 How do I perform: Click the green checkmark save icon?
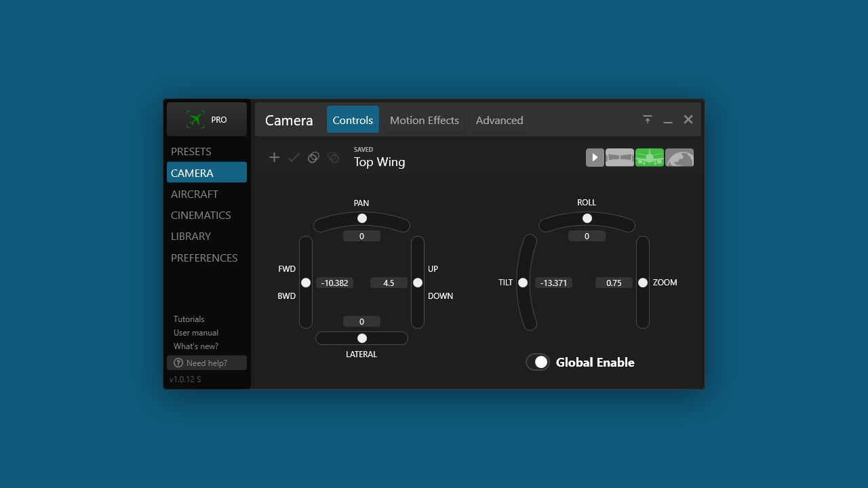pyautogui.click(x=294, y=157)
